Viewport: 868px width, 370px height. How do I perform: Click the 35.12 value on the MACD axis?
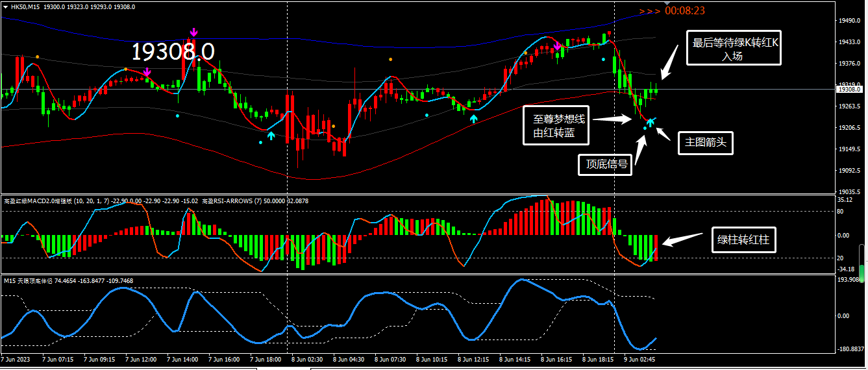pos(845,200)
